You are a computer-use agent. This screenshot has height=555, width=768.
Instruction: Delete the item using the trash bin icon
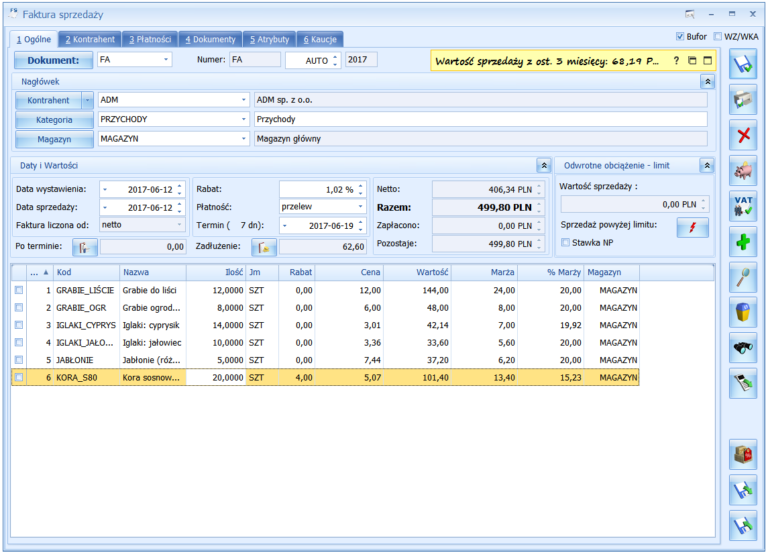[743, 313]
